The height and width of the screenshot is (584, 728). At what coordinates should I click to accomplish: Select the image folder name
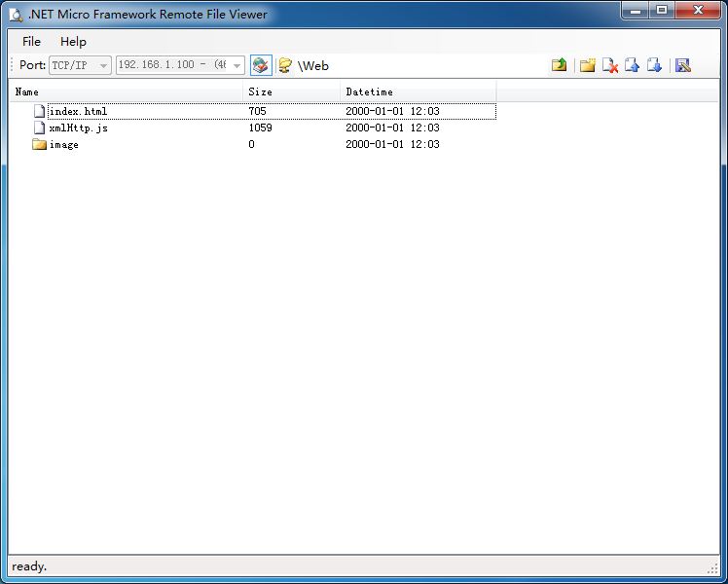pos(64,144)
